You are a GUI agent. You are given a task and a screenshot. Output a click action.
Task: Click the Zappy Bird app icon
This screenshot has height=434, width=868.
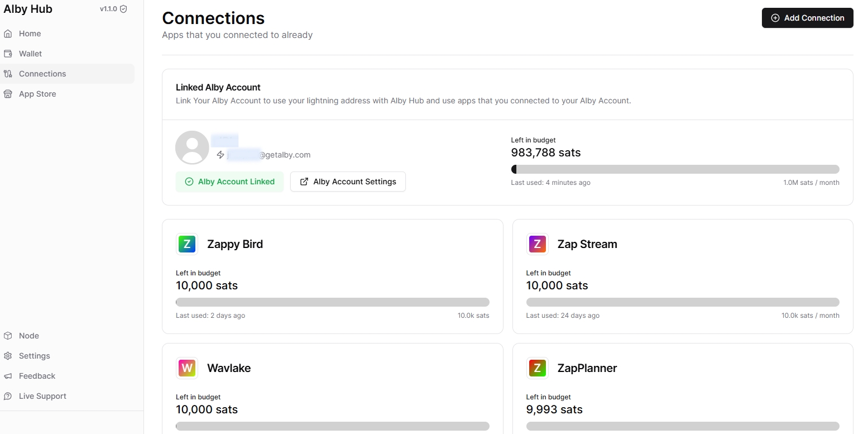pyautogui.click(x=187, y=244)
